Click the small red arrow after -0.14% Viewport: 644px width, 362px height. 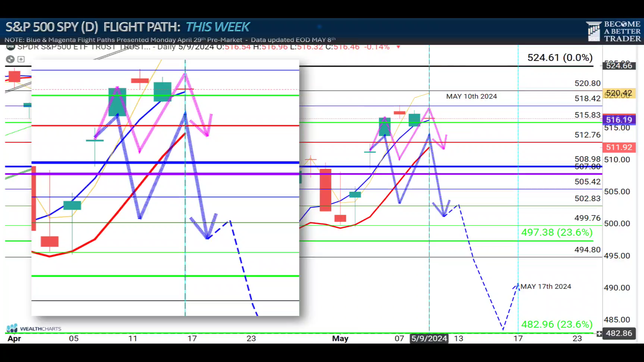coord(398,47)
